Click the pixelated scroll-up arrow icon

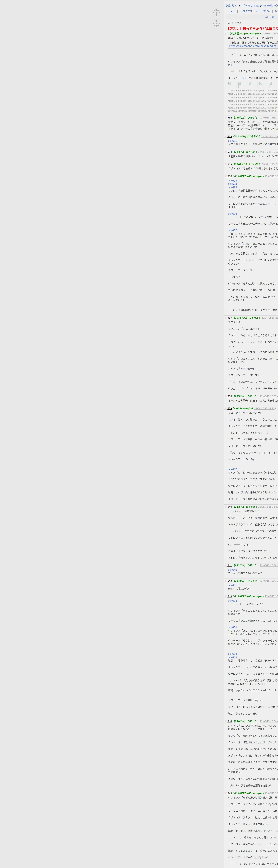point(216,12)
